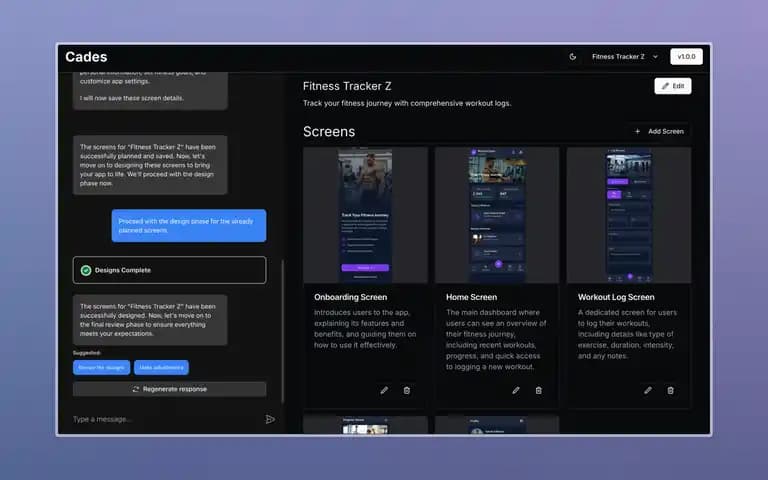This screenshot has width=768, height=480.
Task: Select the 'Home Screen' card title
Action: click(471, 297)
